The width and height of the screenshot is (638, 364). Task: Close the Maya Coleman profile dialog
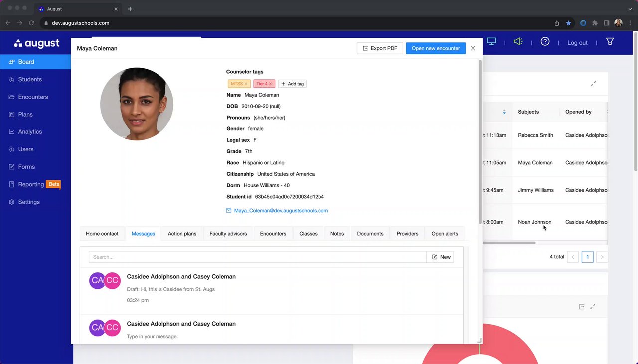pyautogui.click(x=473, y=48)
